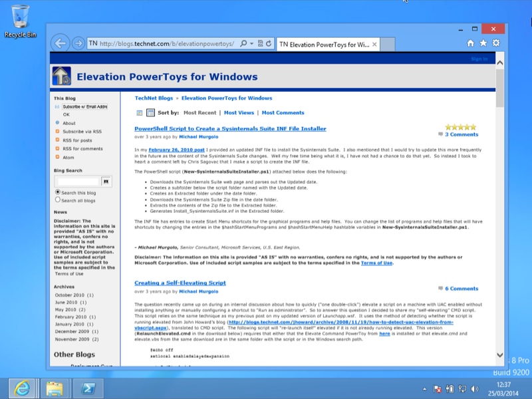Open January 2010 archive
532x399 pixels.
(74, 325)
